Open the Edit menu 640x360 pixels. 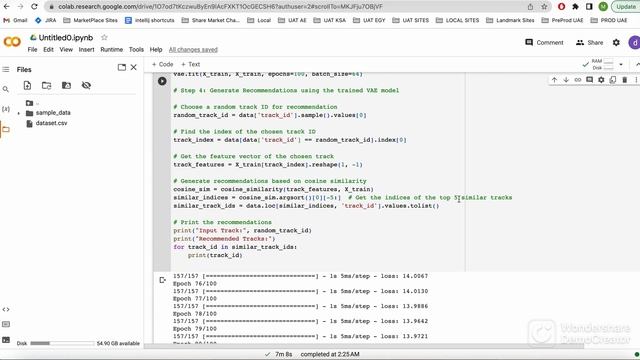coord(48,49)
